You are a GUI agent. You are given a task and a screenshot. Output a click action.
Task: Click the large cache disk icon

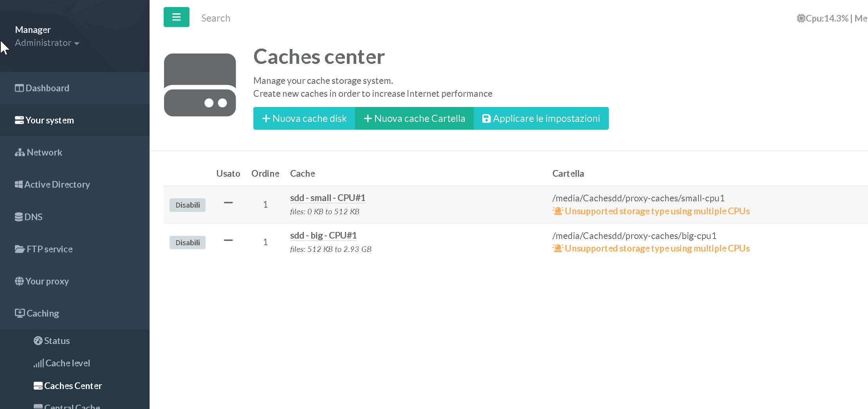(x=200, y=85)
